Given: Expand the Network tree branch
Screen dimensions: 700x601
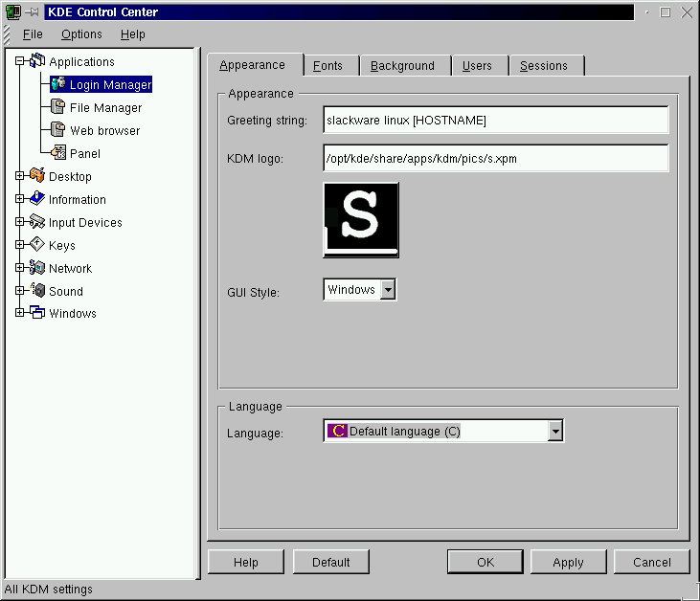Looking at the screenshot, I should click(19, 268).
